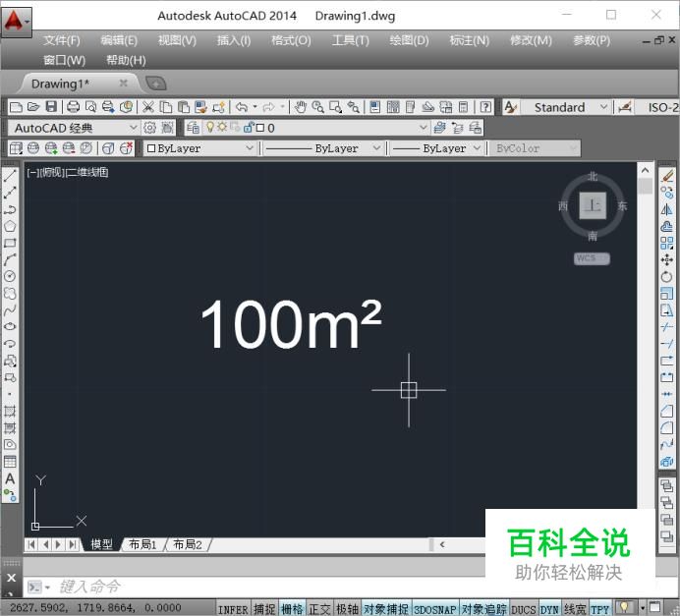Toggle 对象捕捉 object snap

click(x=386, y=609)
